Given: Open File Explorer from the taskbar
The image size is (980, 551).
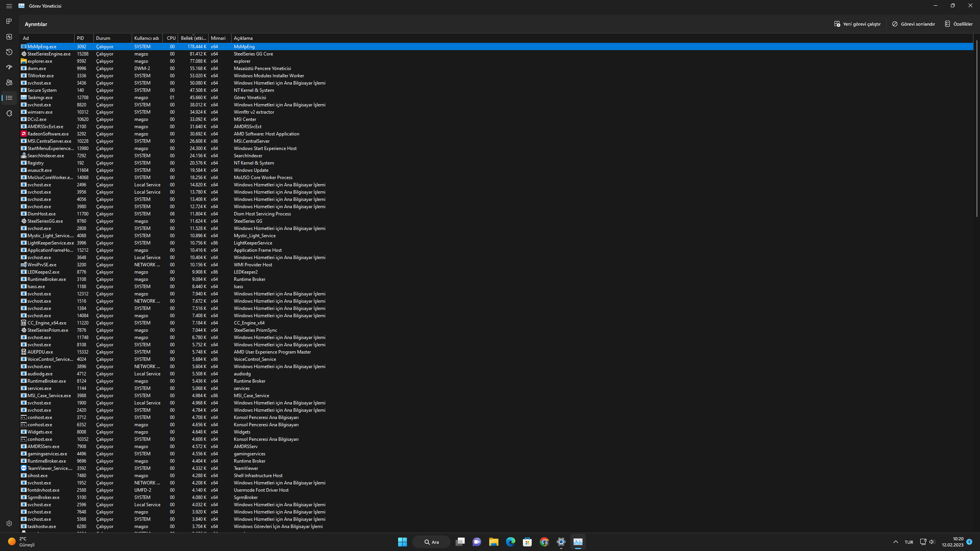Looking at the screenshot, I should 494,542.
